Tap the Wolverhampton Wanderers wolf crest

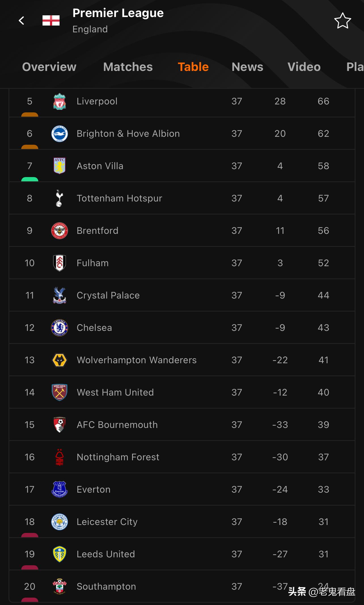tap(60, 360)
